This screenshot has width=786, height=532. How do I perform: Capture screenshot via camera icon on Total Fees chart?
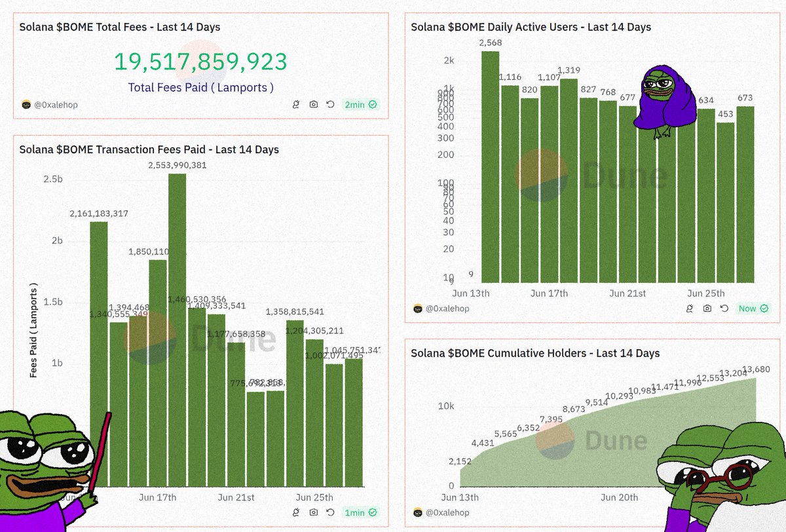[x=314, y=104]
